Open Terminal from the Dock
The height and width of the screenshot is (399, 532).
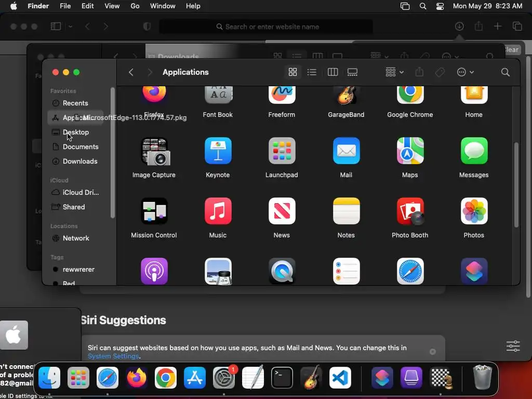282,378
